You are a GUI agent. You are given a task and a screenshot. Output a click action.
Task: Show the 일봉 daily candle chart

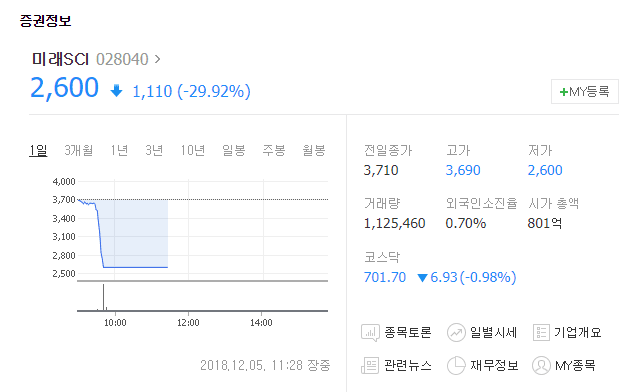click(x=233, y=150)
